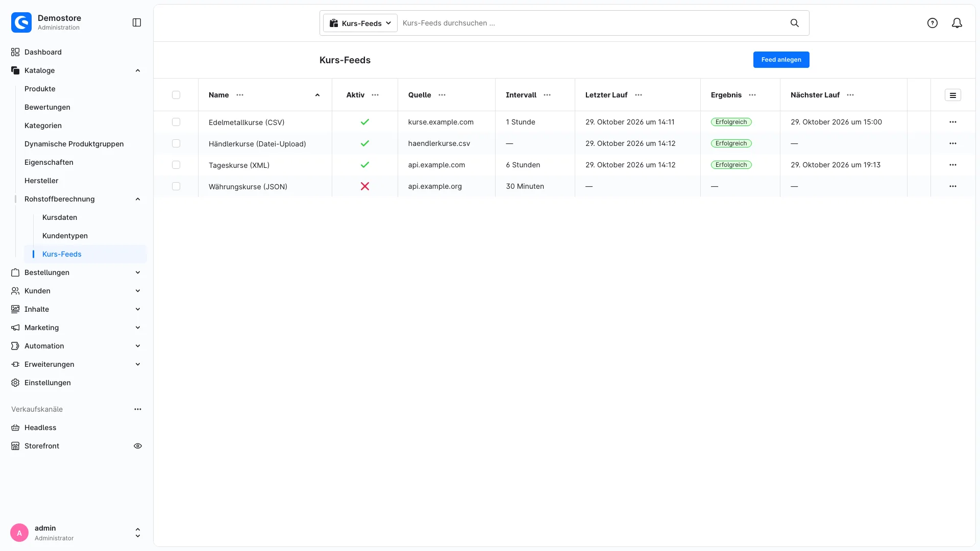Click the Erfolgreich badge for Edelmetallkurse (CSV)
This screenshot has height=551, width=980.
pyautogui.click(x=731, y=122)
